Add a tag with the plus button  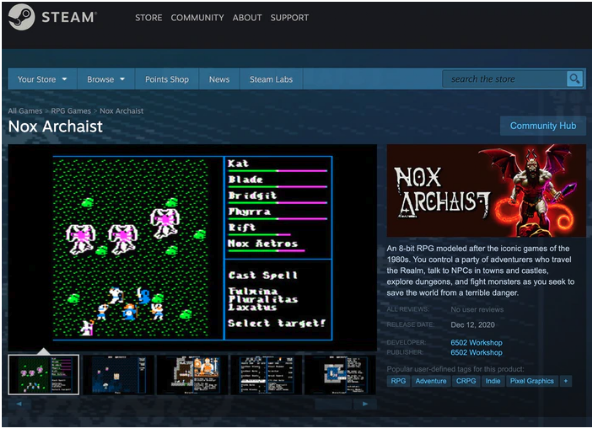coord(565,381)
